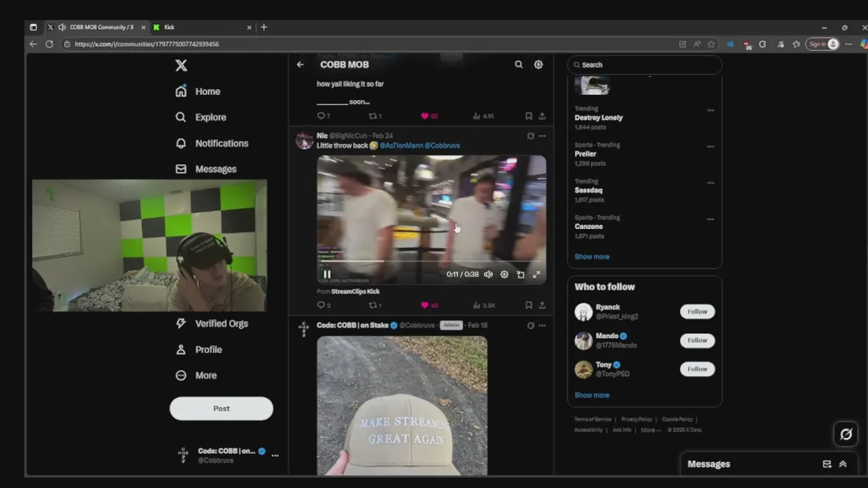Open the Profile page
Image resolution: width=868 pixels, height=488 pixels.
(199, 349)
